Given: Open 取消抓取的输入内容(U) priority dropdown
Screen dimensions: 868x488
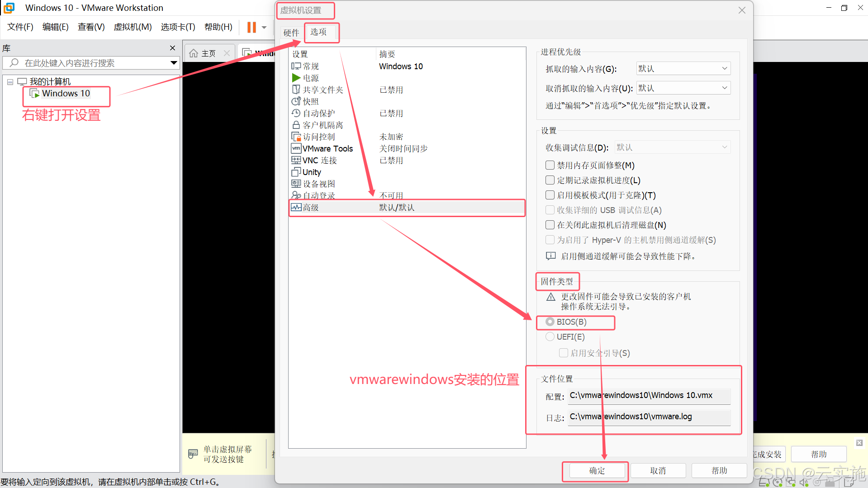Looking at the screenshot, I should 683,88.
